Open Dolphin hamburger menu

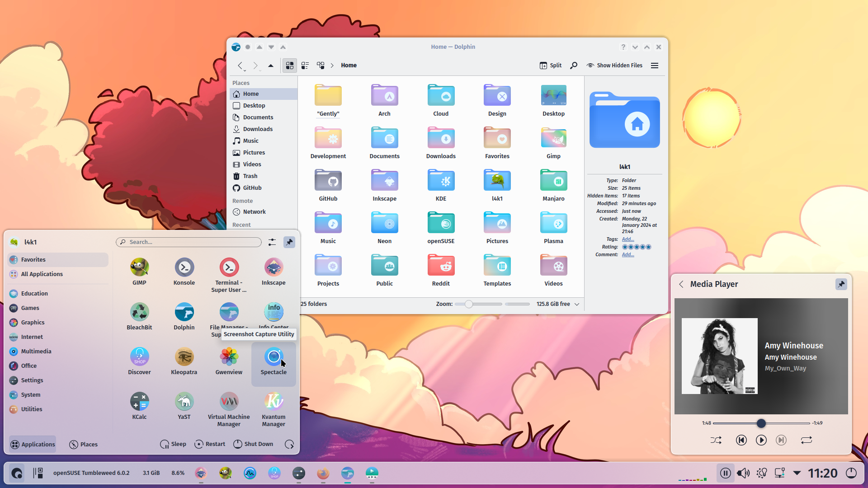pos(654,66)
